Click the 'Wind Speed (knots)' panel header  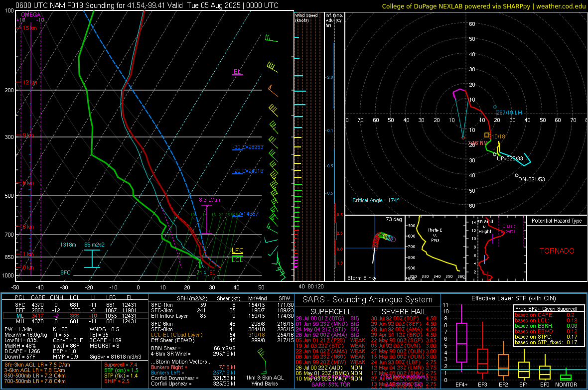[306, 17]
